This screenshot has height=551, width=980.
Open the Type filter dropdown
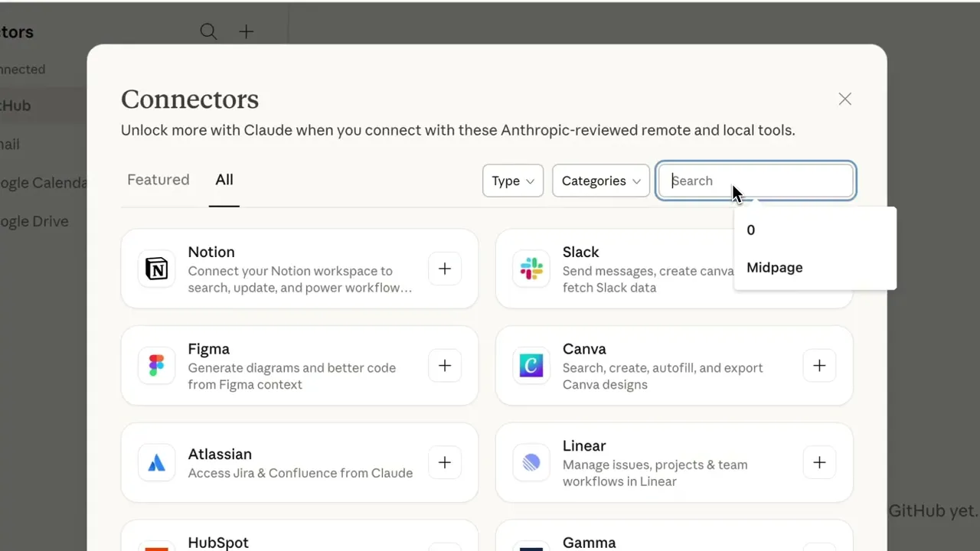click(513, 181)
